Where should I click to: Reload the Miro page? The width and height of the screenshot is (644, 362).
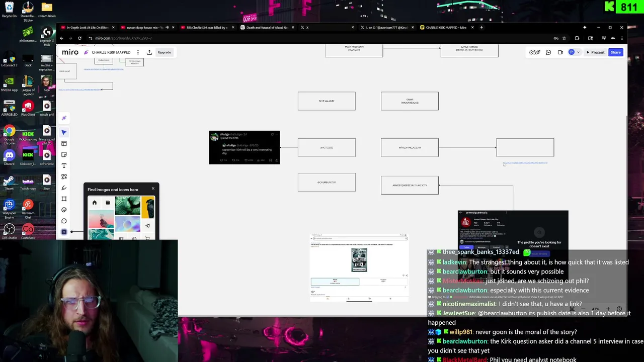(79, 38)
